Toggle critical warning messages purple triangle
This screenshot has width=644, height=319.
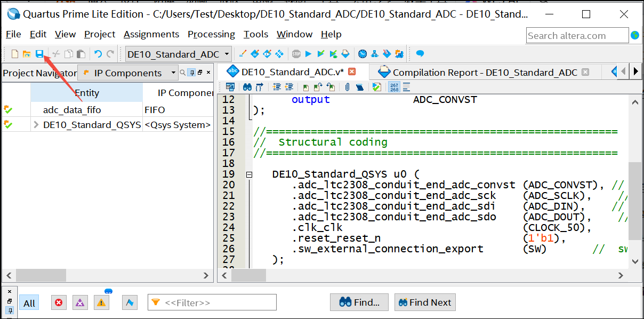(x=80, y=303)
